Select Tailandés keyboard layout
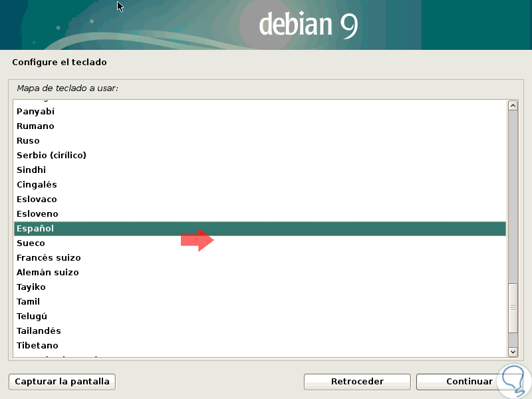Image resolution: width=532 pixels, height=399 pixels. [x=260, y=331]
